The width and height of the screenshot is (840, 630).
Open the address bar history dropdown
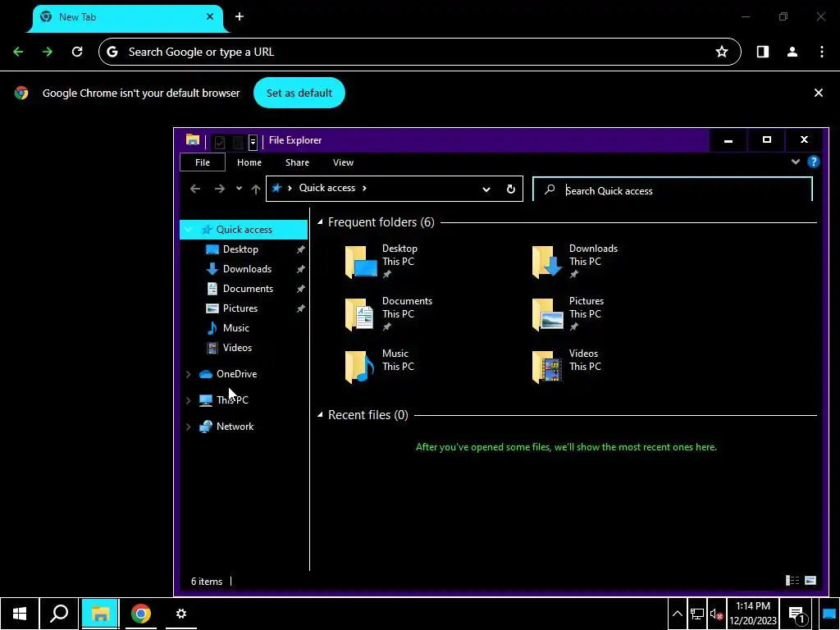[x=486, y=189]
